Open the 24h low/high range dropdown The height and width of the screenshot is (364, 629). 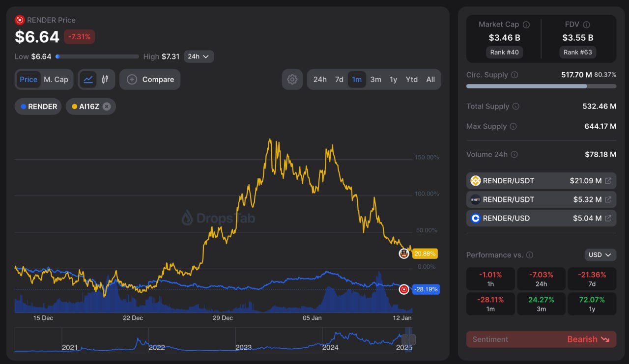click(x=199, y=56)
